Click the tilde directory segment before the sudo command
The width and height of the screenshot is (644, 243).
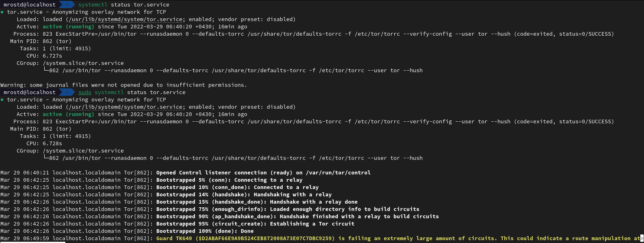(x=67, y=92)
